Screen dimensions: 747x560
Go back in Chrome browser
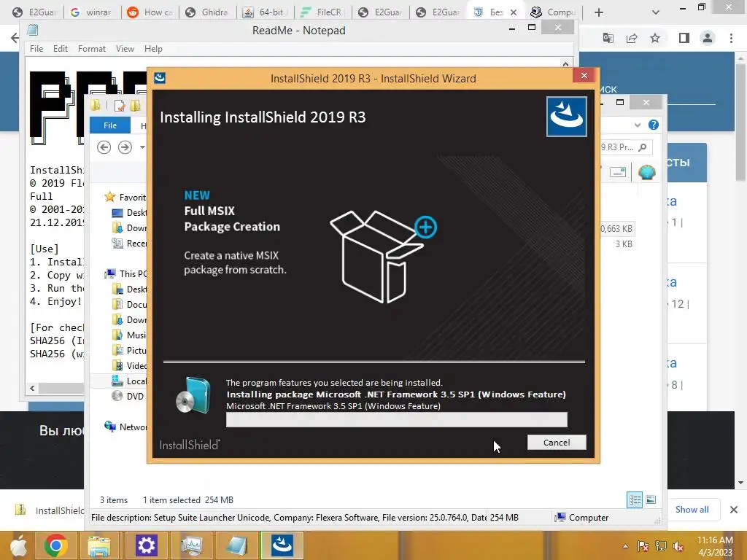click(15, 38)
